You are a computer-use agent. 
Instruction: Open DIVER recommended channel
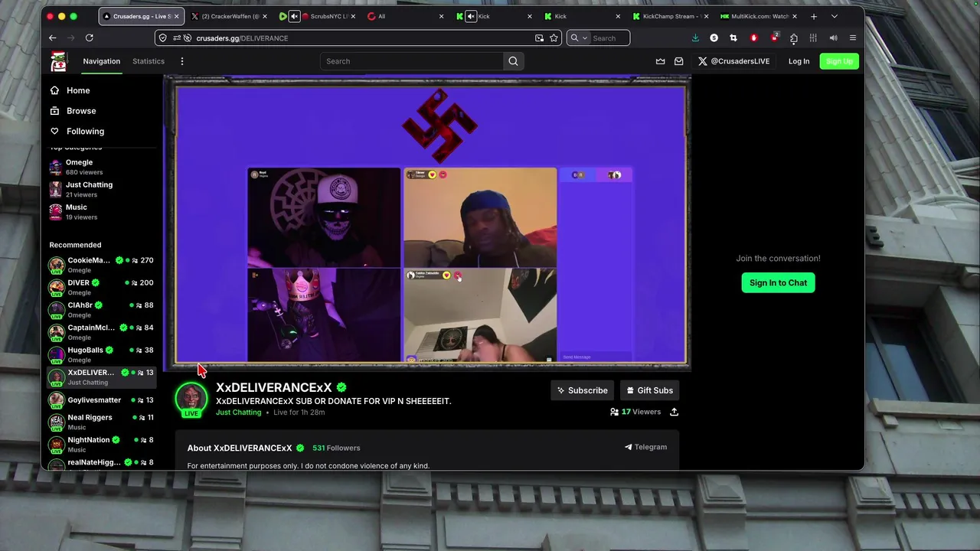[x=101, y=287]
